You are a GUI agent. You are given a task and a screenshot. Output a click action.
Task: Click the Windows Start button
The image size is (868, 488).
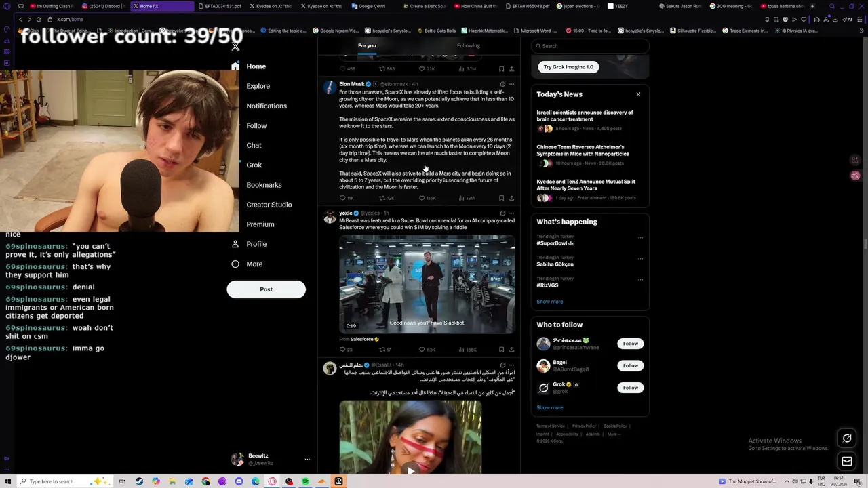click(x=8, y=481)
